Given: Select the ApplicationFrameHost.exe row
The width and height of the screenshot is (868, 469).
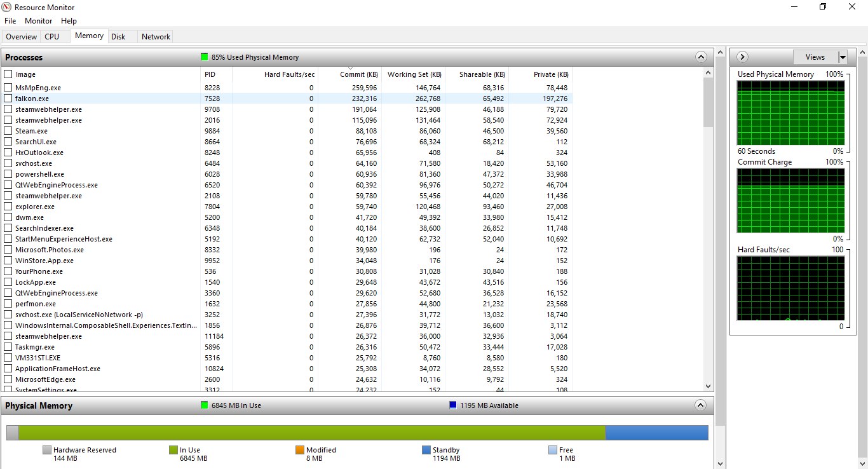Looking at the screenshot, I should click(287, 369).
